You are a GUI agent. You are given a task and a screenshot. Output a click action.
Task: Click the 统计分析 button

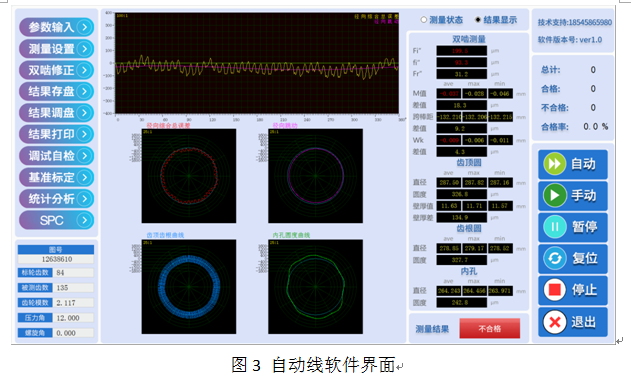click(x=57, y=198)
